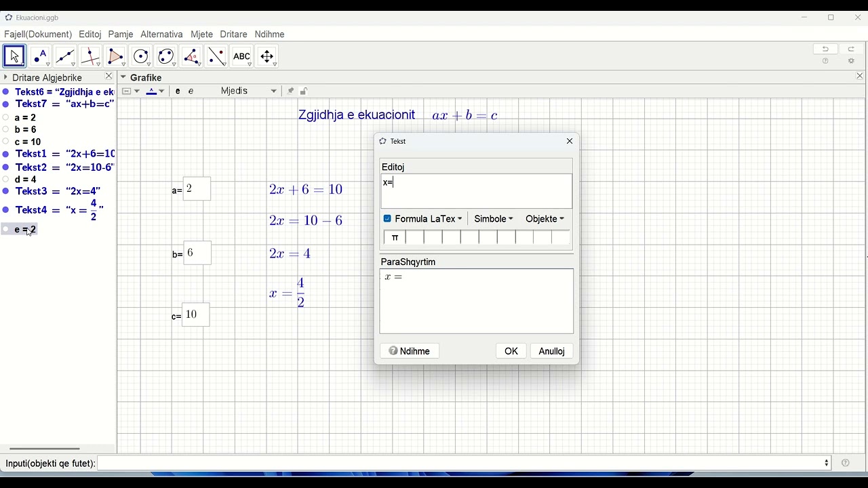Close the Dritare Algjebrike panel
This screenshot has height=488, width=868.
click(x=108, y=77)
